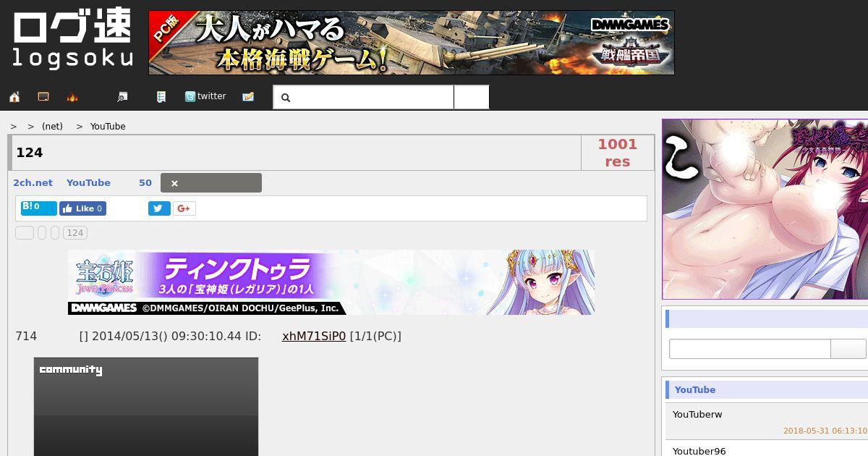The width and height of the screenshot is (868, 456).
Task: Click the orange screen icon in navigation
Action: point(43,96)
